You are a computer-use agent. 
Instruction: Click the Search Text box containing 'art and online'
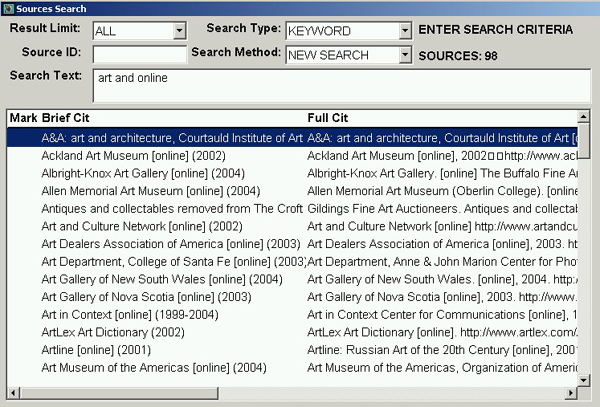[x=342, y=86]
